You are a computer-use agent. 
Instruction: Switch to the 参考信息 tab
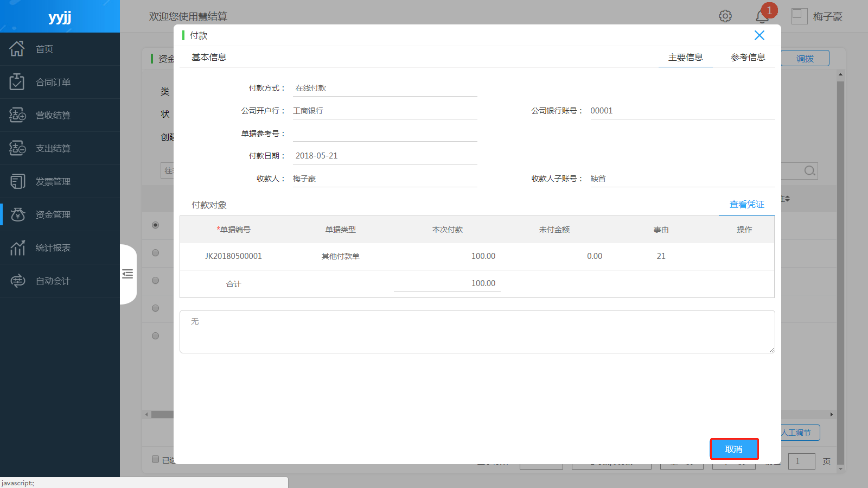(x=748, y=58)
